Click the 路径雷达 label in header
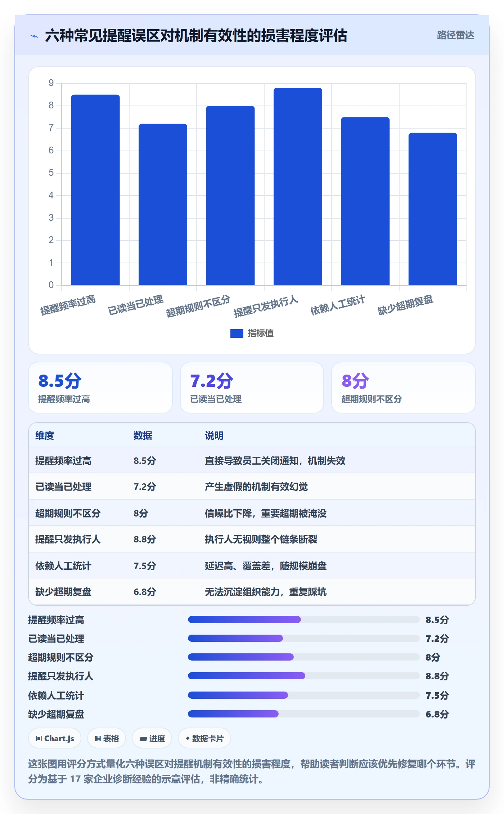This screenshot has height=814, width=504. pyautogui.click(x=455, y=35)
